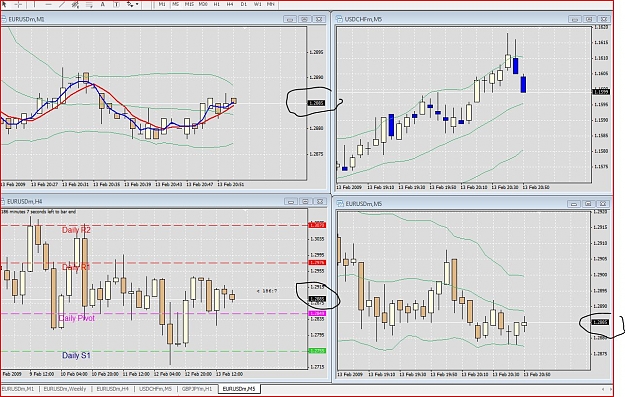Maximize the EURUSDm,H4 chart window
The width and height of the screenshot is (625, 397).
click(x=305, y=202)
